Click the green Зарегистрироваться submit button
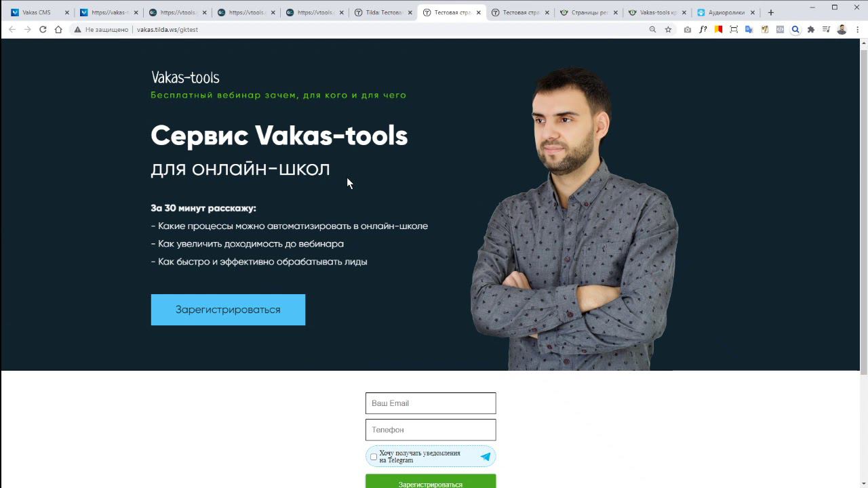The height and width of the screenshot is (488, 868). [431, 481]
